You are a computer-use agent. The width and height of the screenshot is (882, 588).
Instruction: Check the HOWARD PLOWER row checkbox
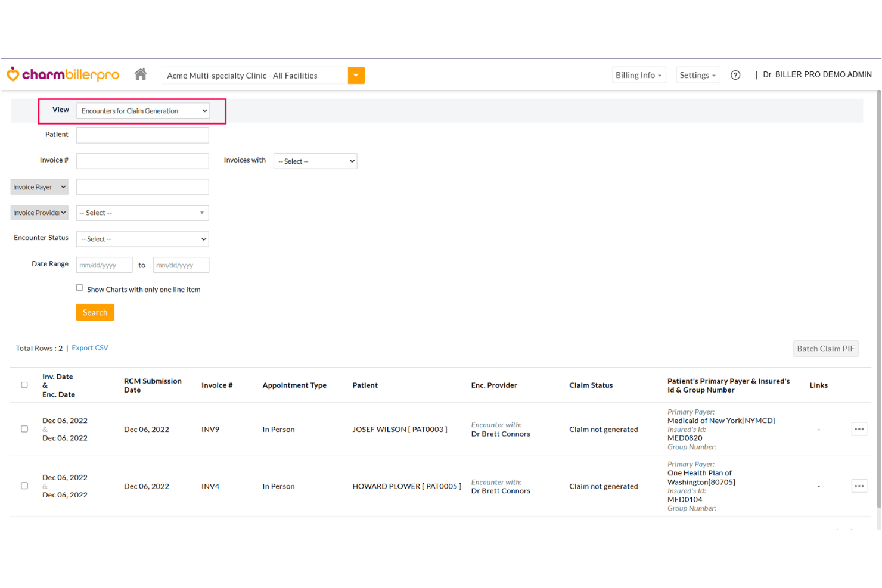tap(24, 486)
